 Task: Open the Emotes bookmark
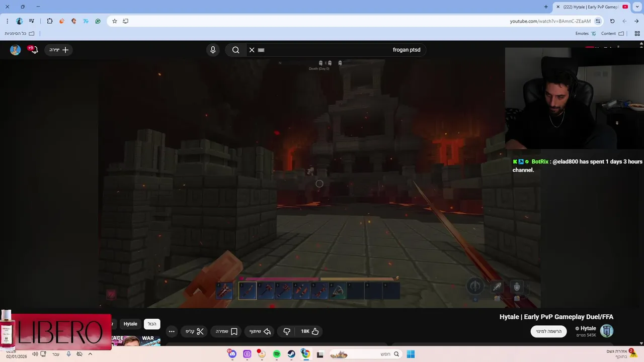pos(586,34)
